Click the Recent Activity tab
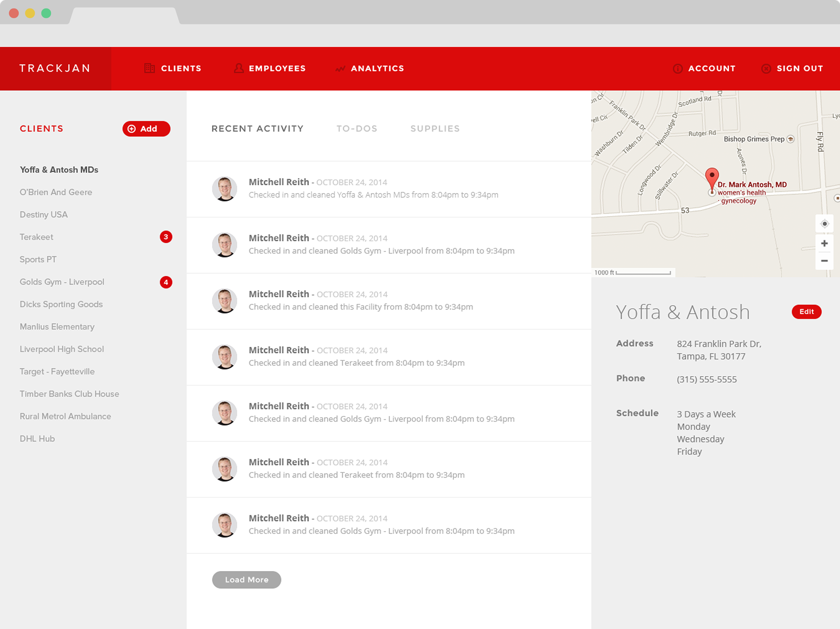 click(257, 128)
